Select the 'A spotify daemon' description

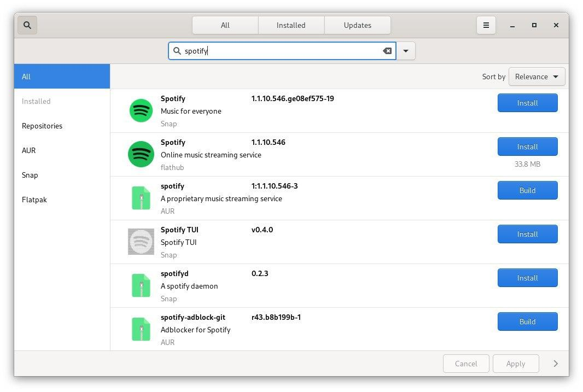coord(189,286)
